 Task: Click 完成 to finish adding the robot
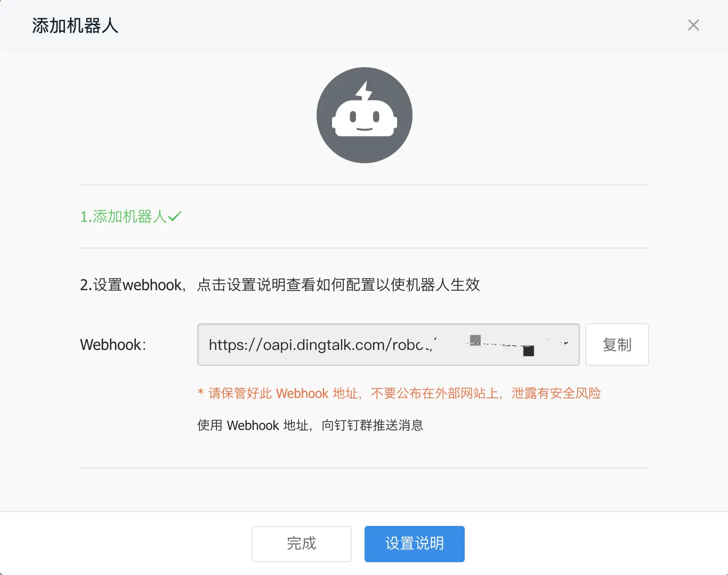pyautogui.click(x=301, y=544)
